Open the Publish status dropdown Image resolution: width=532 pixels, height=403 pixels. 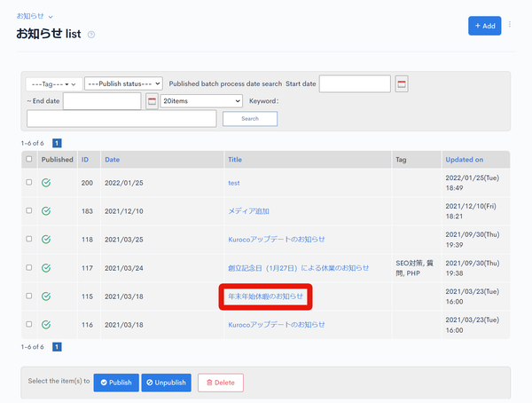pyautogui.click(x=123, y=83)
